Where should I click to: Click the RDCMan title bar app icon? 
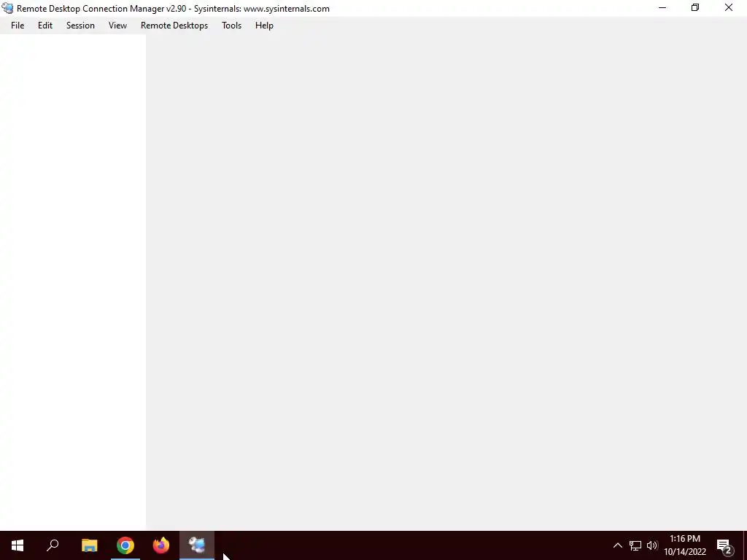pos(7,8)
